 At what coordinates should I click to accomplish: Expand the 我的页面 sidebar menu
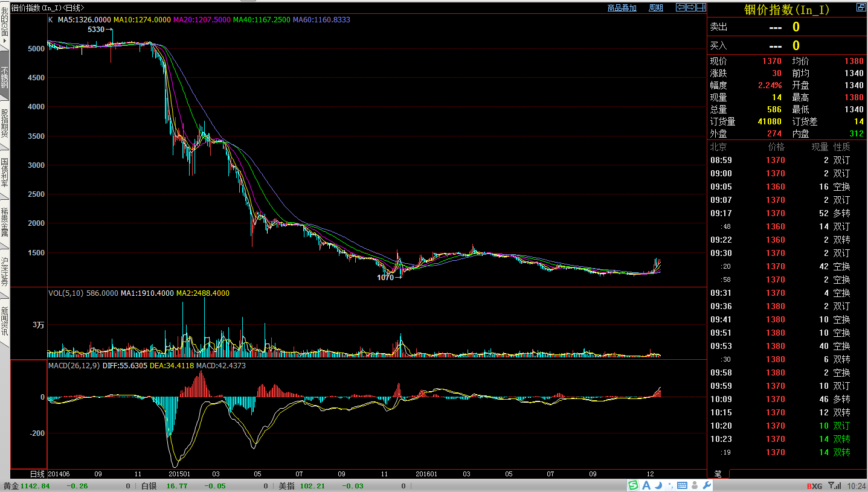point(5,27)
